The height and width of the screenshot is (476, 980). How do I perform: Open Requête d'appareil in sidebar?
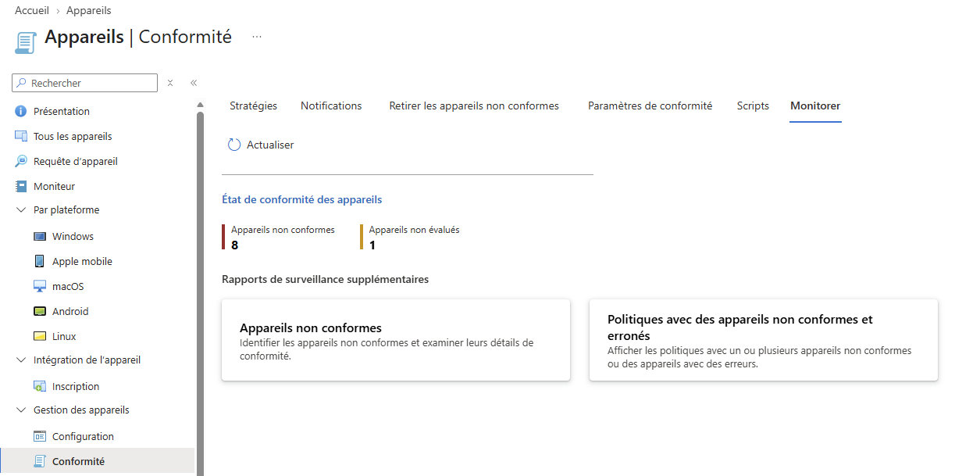[76, 161]
